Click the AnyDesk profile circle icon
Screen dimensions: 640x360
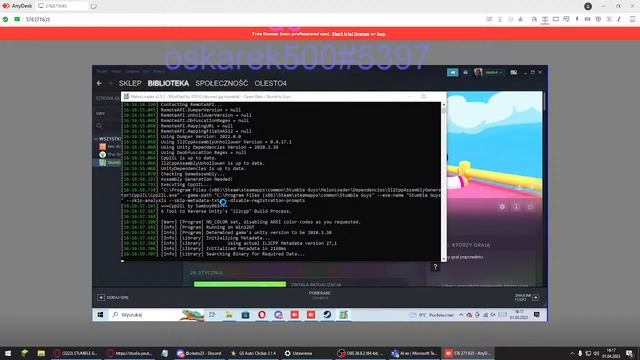point(588,6)
